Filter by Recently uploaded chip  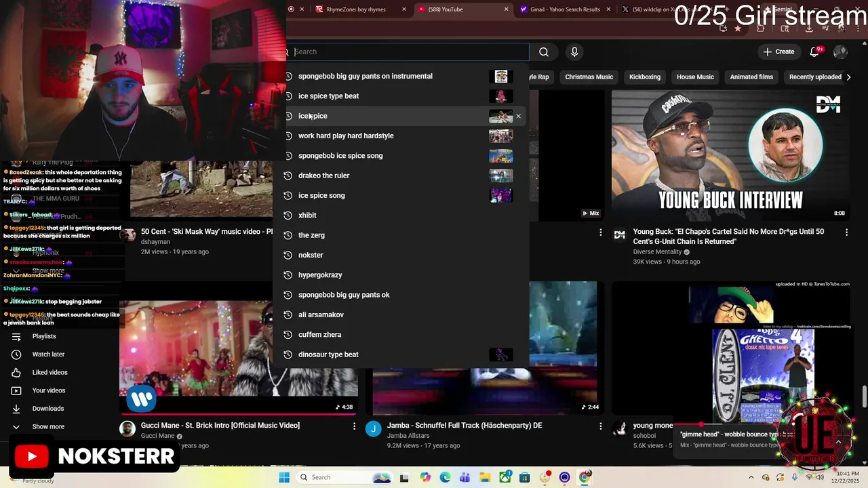(x=815, y=77)
